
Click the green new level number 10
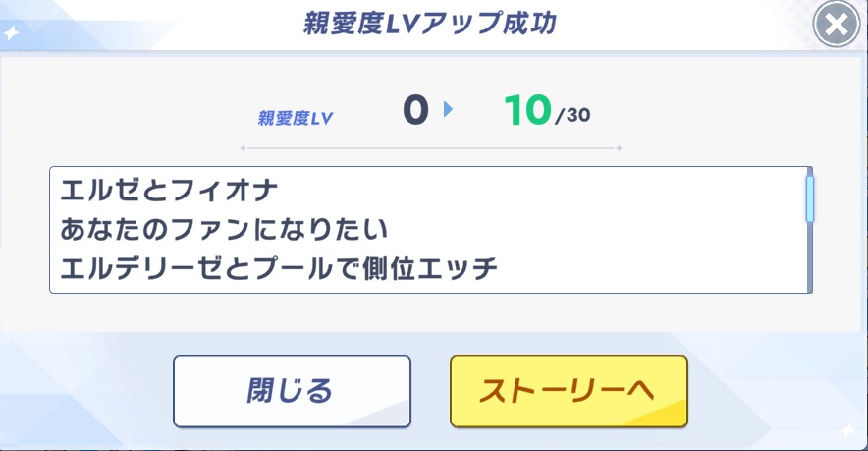(x=527, y=110)
